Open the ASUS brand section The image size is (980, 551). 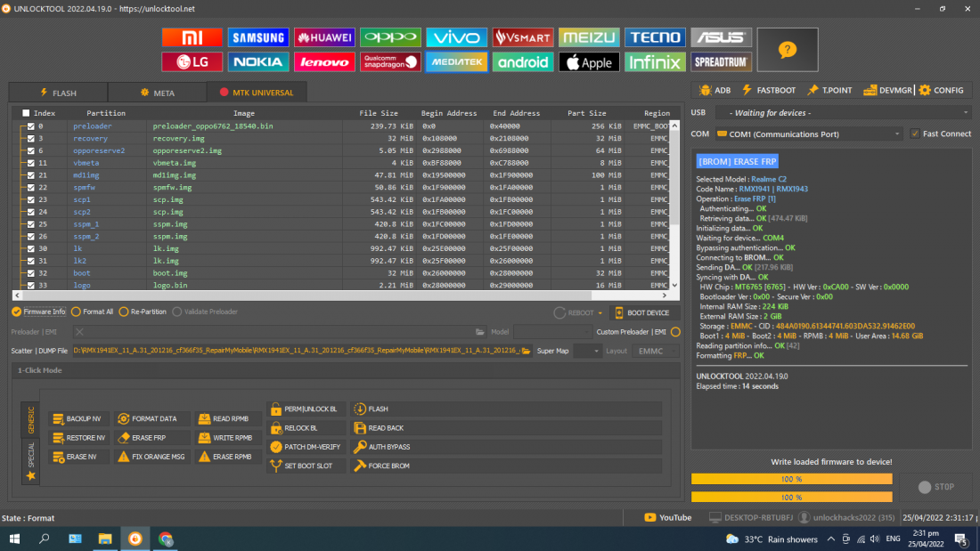(x=722, y=37)
